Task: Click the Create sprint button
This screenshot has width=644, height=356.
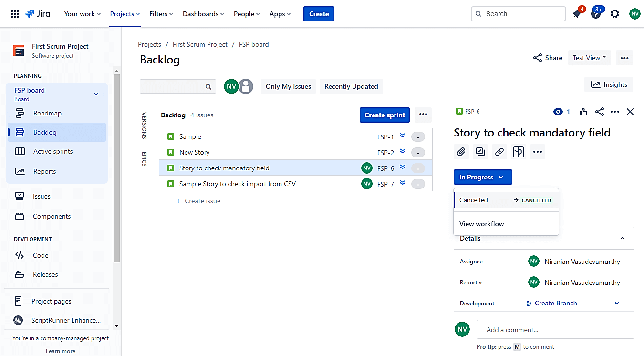Action: click(x=384, y=115)
